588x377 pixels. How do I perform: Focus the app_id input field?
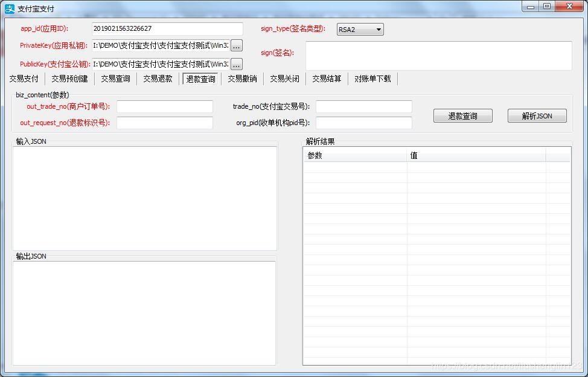(167, 29)
